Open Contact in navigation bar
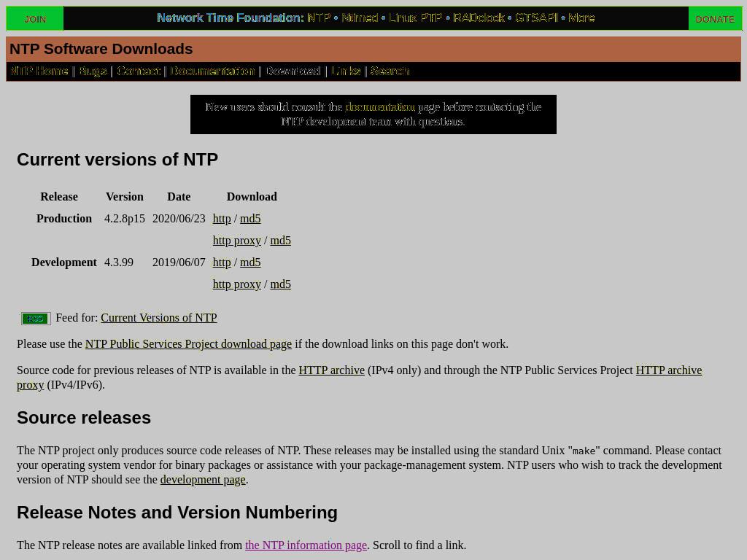The image size is (747, 560). click(139, 71)
